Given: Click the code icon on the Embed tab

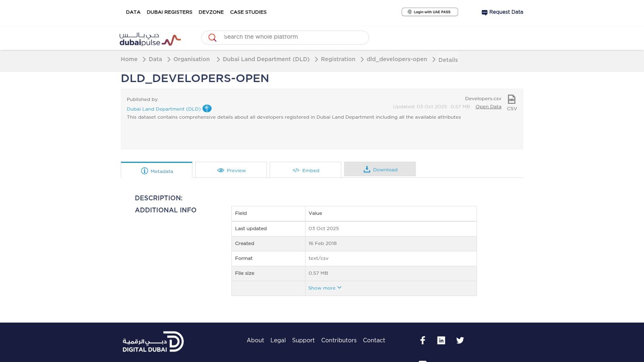Looking at the screenshot, I should coord(296,170).
